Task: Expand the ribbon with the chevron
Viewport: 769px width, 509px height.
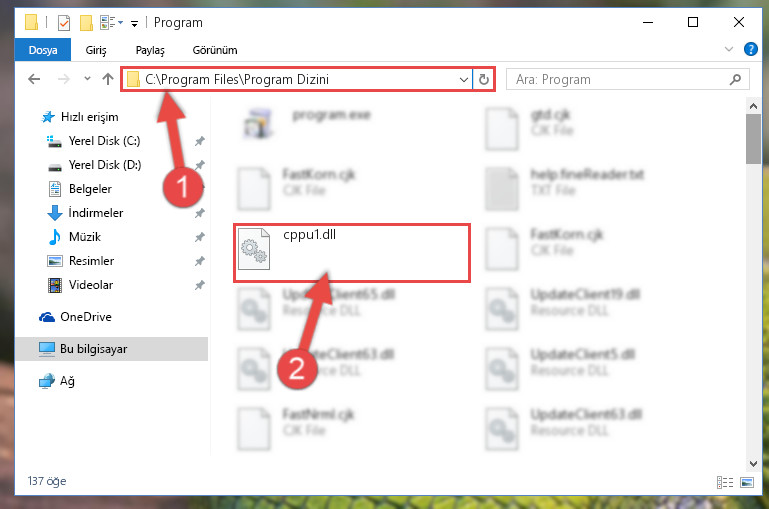Action: point(729,49)
